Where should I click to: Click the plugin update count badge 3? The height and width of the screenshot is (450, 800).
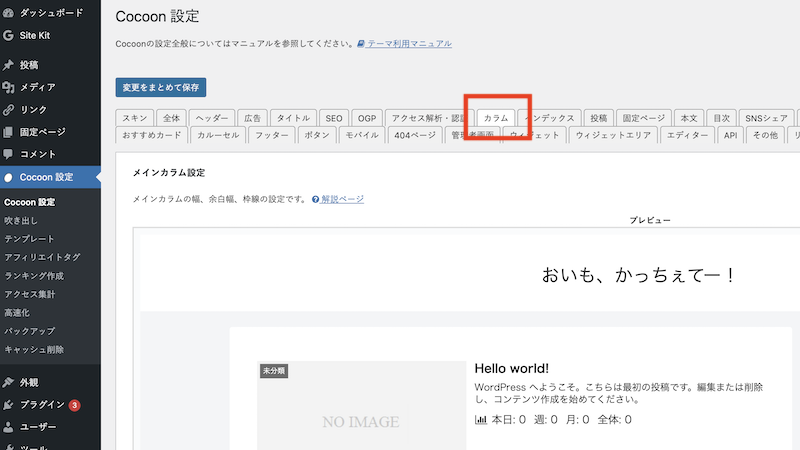click(x=74, y=405)
